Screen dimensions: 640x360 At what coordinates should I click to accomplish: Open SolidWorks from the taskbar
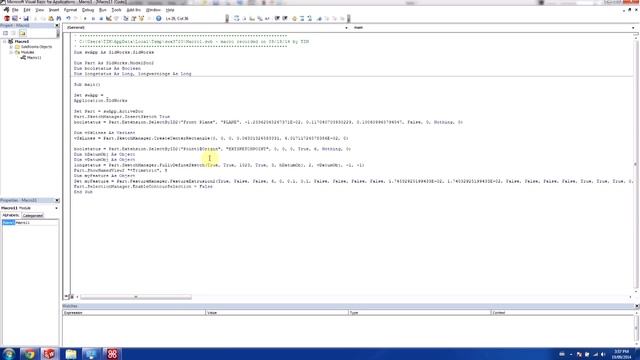pos(49,353)
